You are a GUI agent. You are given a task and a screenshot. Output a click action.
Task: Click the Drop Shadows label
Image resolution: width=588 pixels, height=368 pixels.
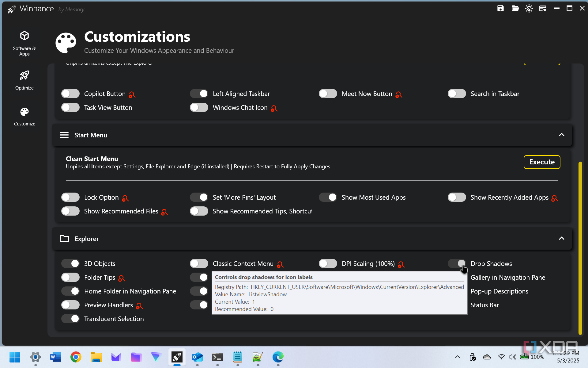coord(491,263)
